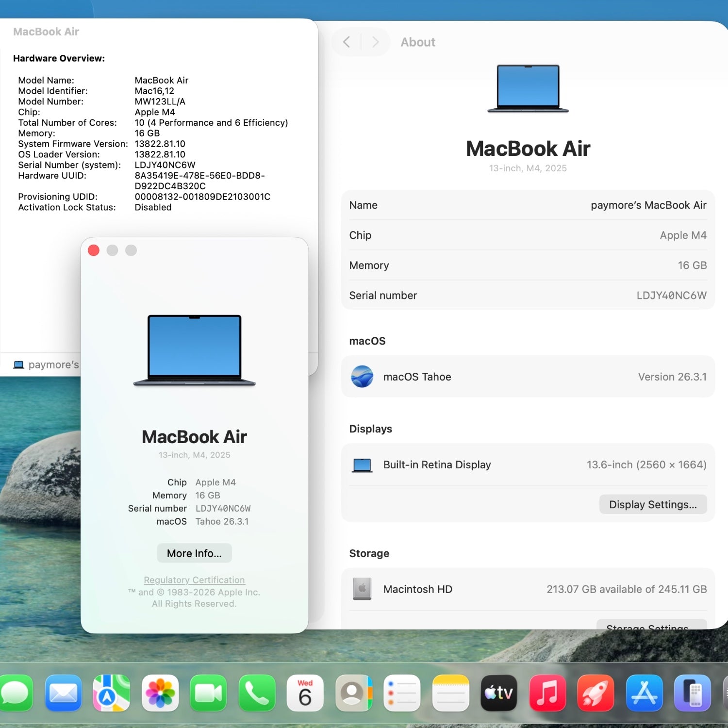Click the macOS Tahoe label in System Settings
728x728 pixels.
click(x=417, y=377)
